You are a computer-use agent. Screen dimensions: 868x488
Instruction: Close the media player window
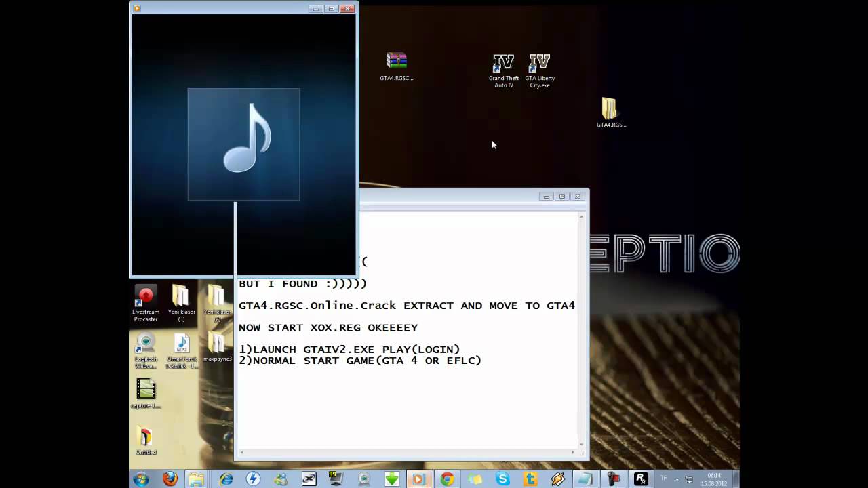click(347, 9)
